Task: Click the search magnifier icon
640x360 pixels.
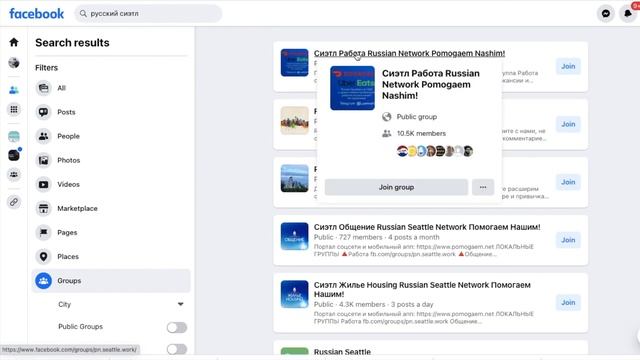Action: (83, 13)
